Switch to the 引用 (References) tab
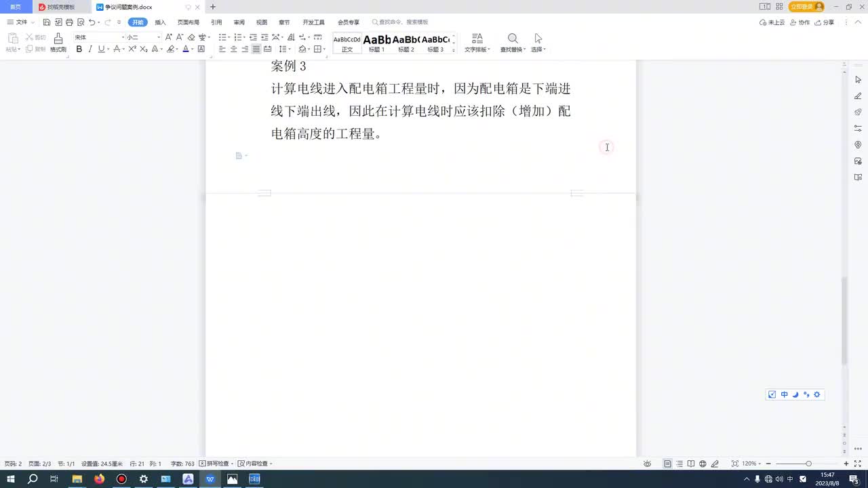Image resolution: width=868 pixels, height=488 pixels. [216, 22]
